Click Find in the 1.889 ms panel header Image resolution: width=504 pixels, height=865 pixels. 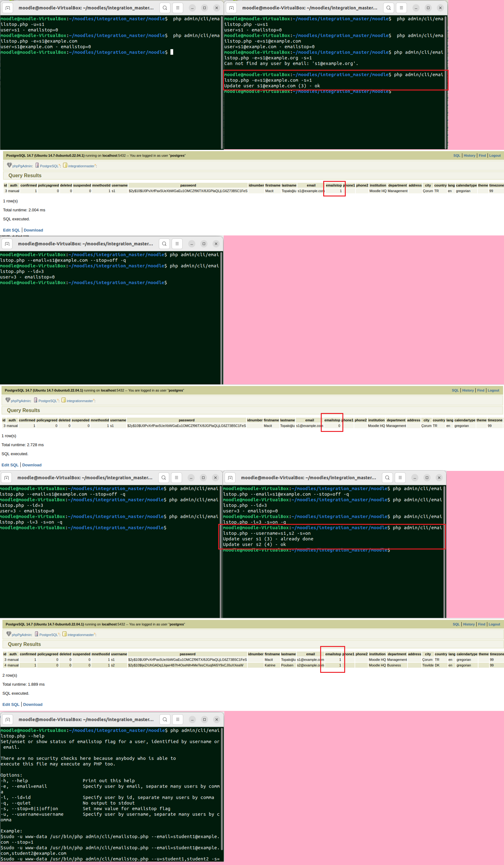482,624
